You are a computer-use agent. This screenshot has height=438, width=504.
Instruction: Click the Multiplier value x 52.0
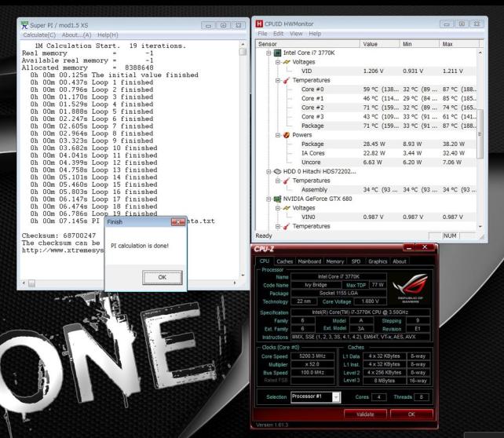[312, 364]
